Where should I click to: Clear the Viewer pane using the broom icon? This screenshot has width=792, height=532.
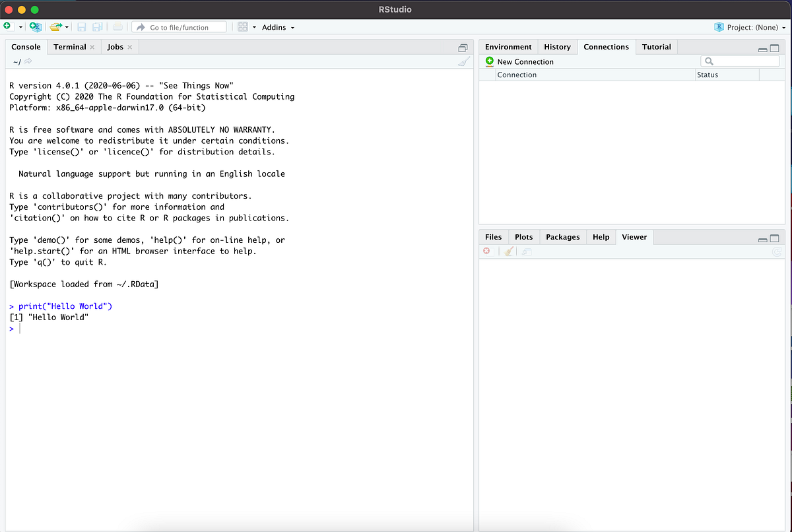coord(508,251)
